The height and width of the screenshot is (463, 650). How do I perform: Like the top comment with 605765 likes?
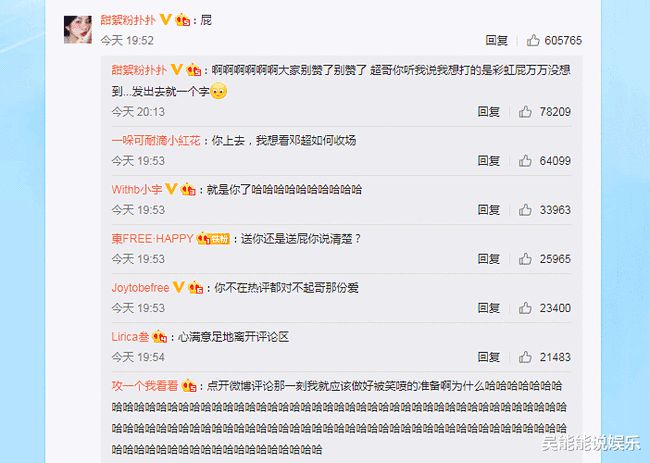pyautogui.click(x=533, y=40)
